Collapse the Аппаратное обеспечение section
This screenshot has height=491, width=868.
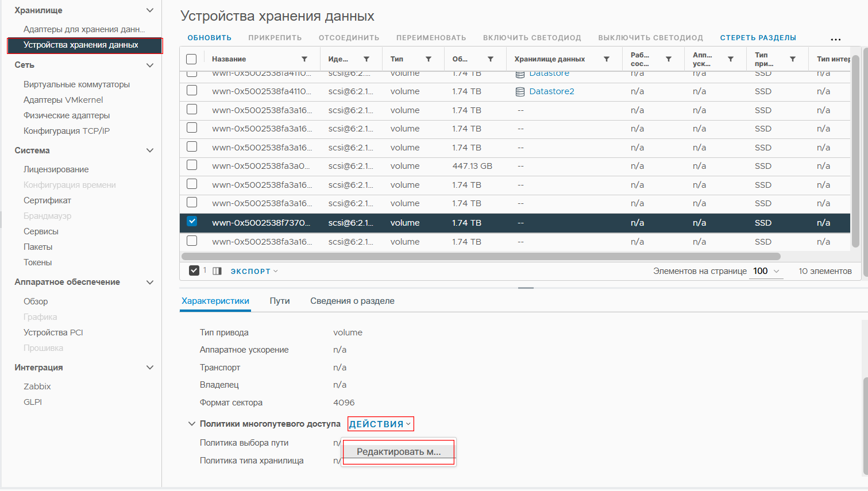pyautogui.click(x=150, y=283)
